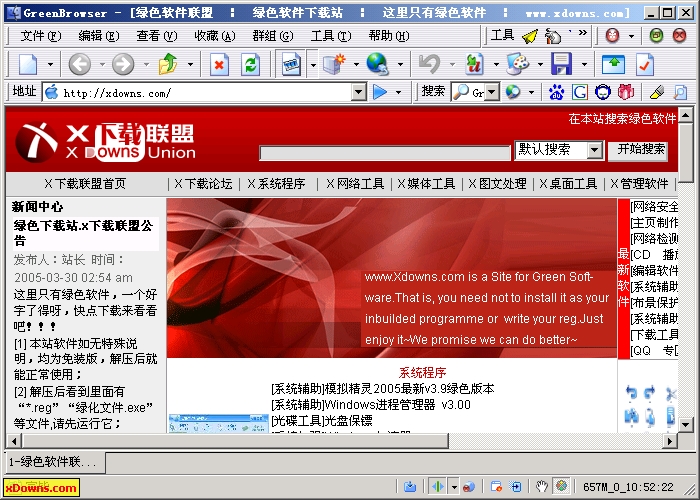Click the download tray icon in status bar
This screenshot has height=500, width=700.
(410, 487)
